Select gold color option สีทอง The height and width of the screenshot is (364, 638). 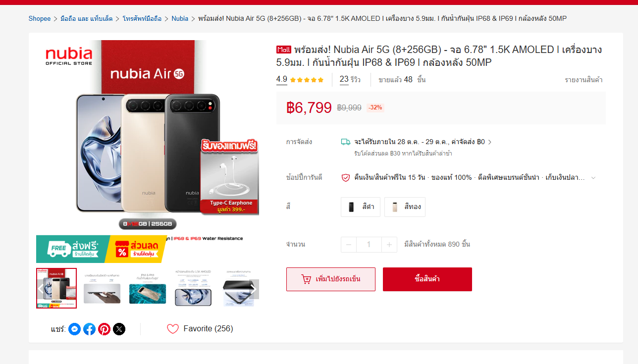point(405,207)
